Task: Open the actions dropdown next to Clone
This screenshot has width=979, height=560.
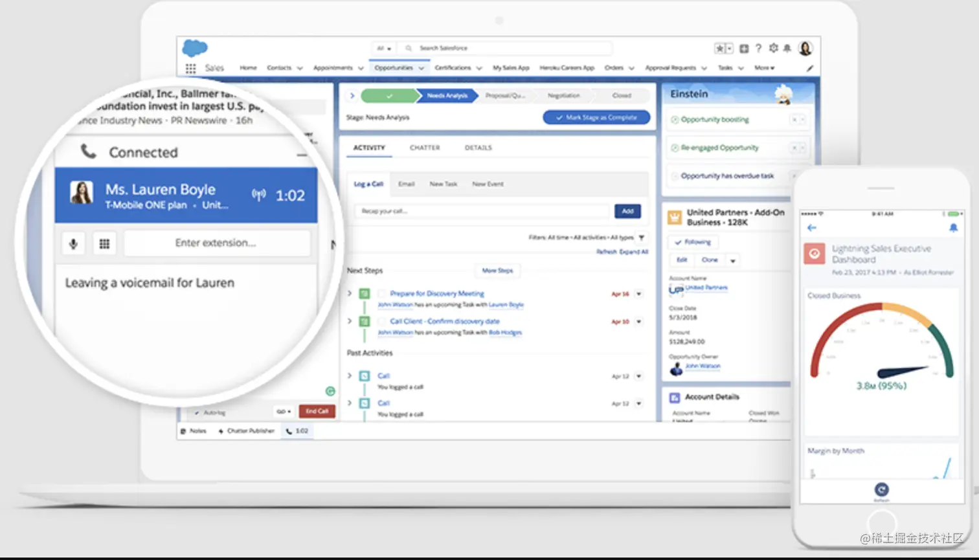Action: 732,260
